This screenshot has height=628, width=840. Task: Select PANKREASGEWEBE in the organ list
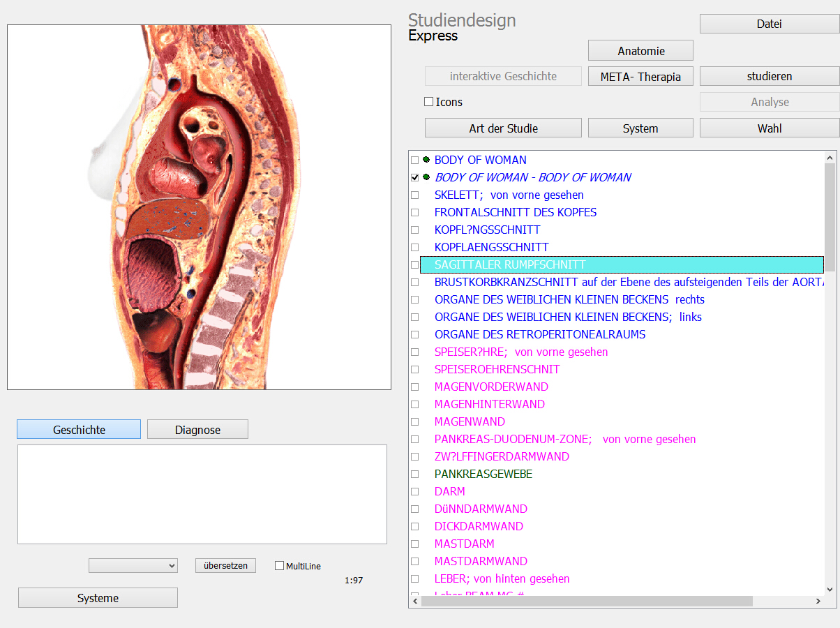[x=483, y=474]
